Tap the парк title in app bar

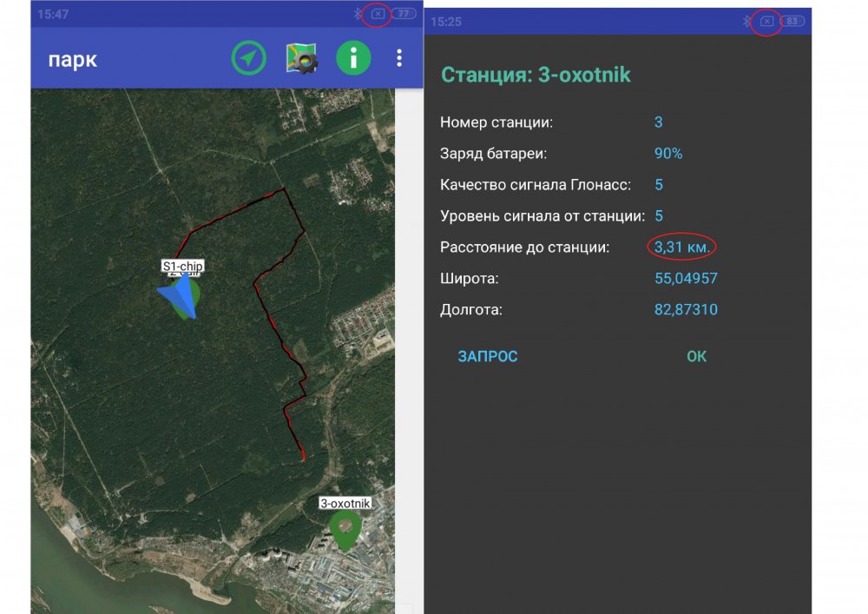(x=72, y=59)
